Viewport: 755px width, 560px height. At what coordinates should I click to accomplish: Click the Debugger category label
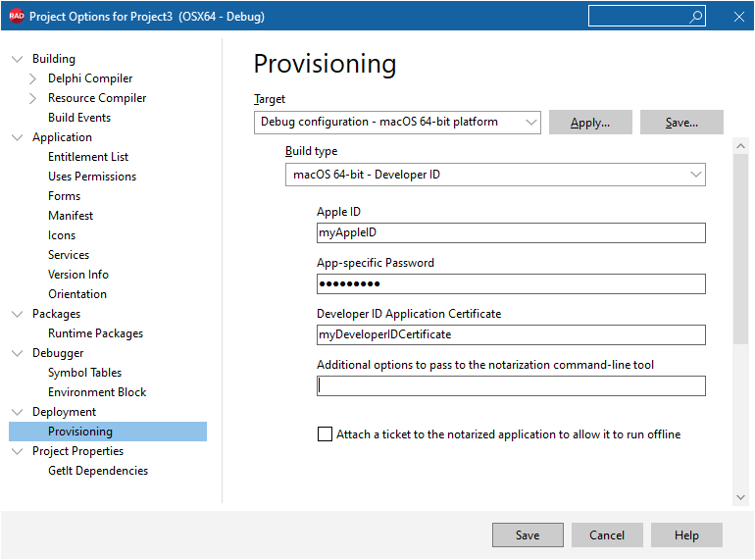point(58,353)
